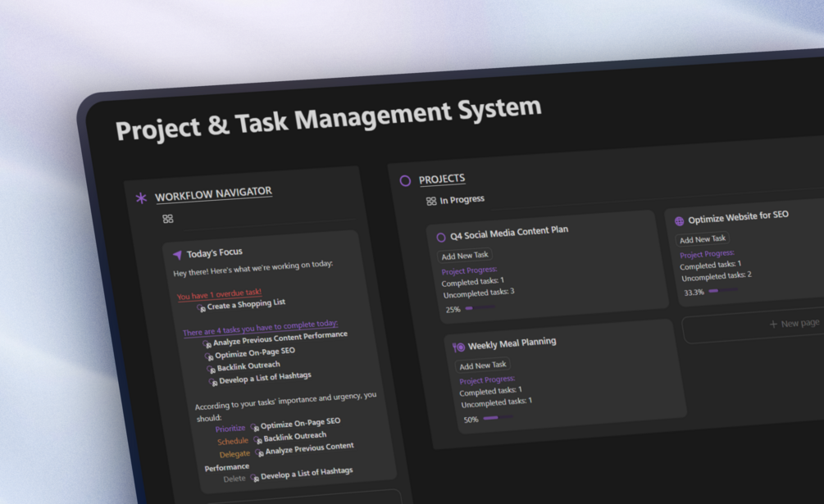Click task icon next to Delegate label
This screenshot has width=824, height=504.
click(260, 453)
